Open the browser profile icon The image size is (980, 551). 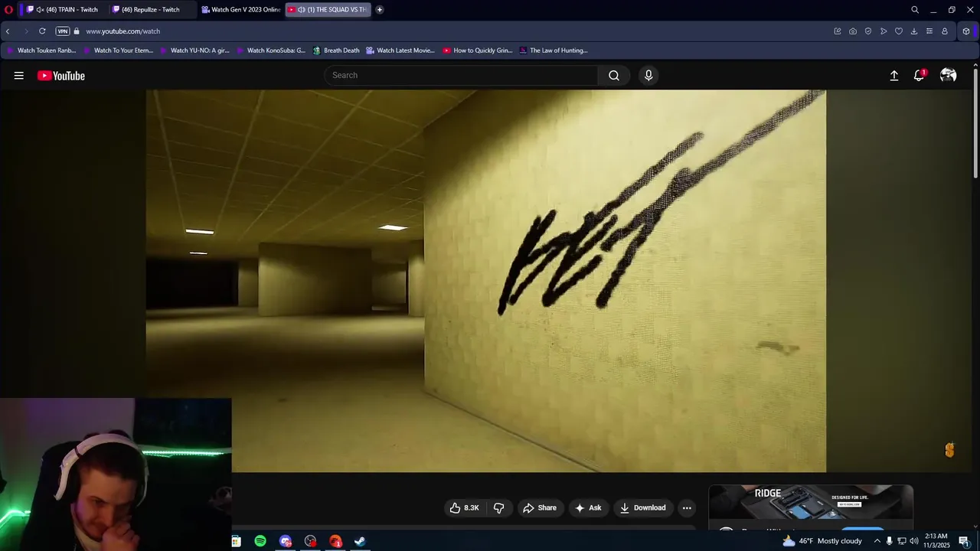[945, 31]
